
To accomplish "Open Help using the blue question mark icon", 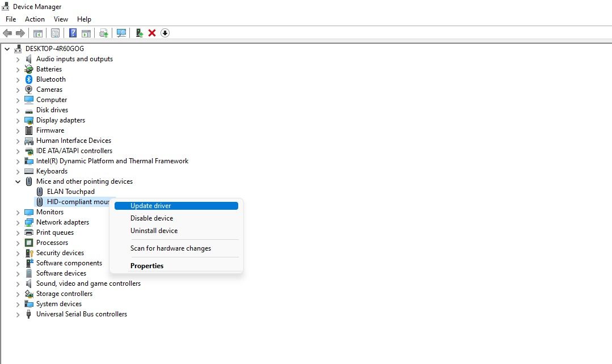I will (x=73, y=32).
